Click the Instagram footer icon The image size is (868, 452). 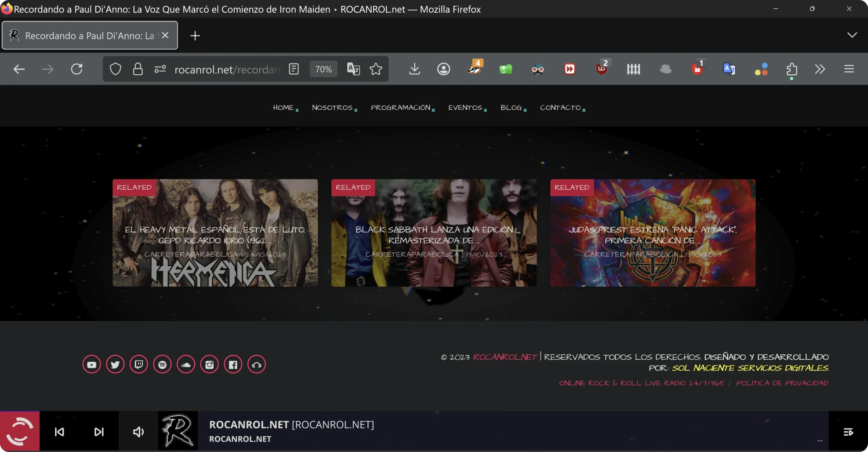(x=210, y=365)
